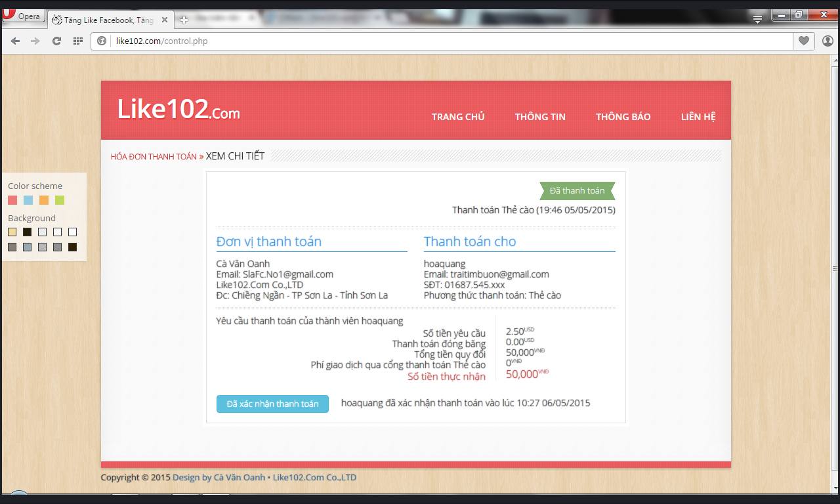Apply the red color scheme swatch
Image resolution: width=840 pixels, height=504 pixels.
12,200
